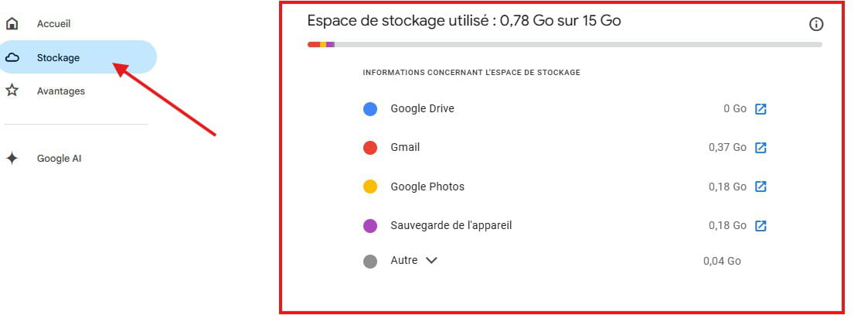The height and width of the screenshot is (315, 868).
Task: Click the purple Sauvegarde color dot
Action: (370, 226)
